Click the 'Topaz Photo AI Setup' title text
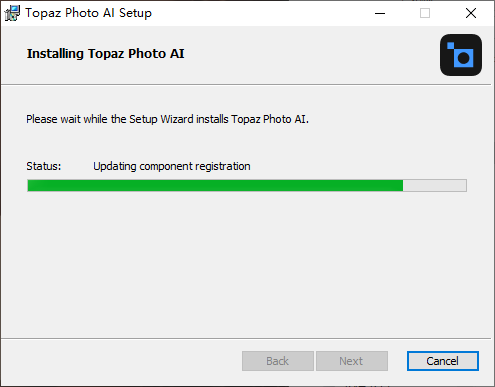Screen dimensions: 495x387 (x=88, y=13)
